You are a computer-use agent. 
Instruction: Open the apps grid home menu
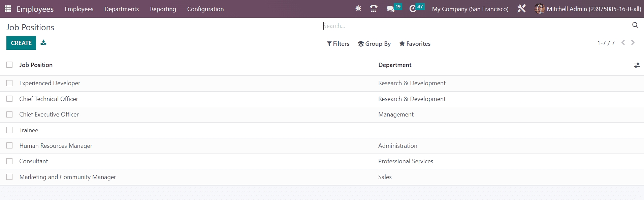[x=8, y=9]
